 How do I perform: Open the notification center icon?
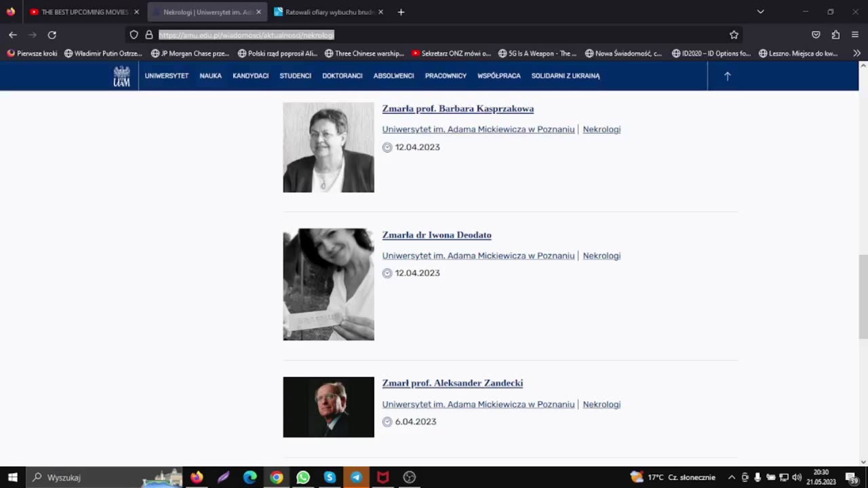pyautogui.click(x=852, y=477)
